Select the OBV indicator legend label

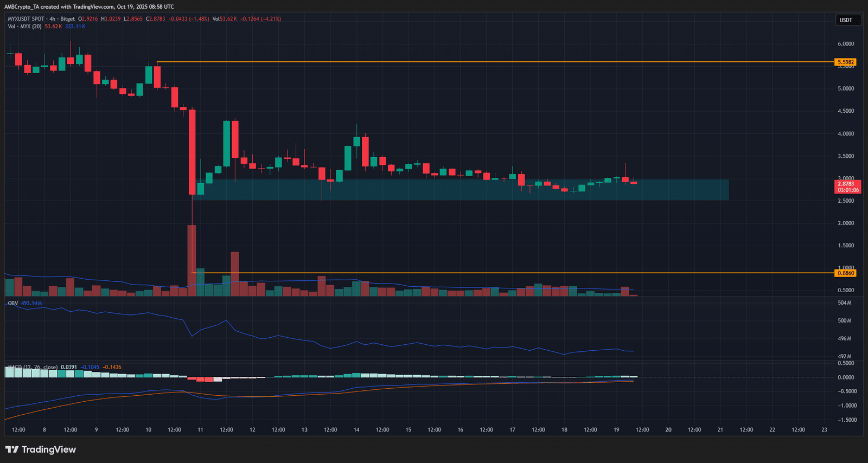click(13, 303)
